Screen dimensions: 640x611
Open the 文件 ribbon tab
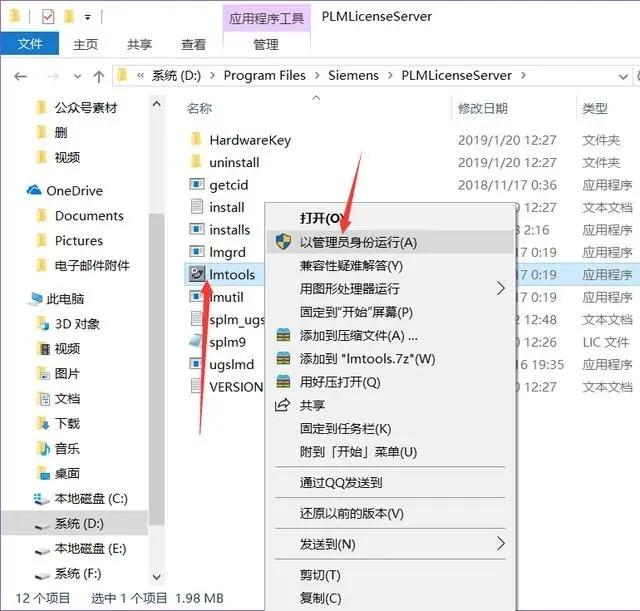(30, 43)
